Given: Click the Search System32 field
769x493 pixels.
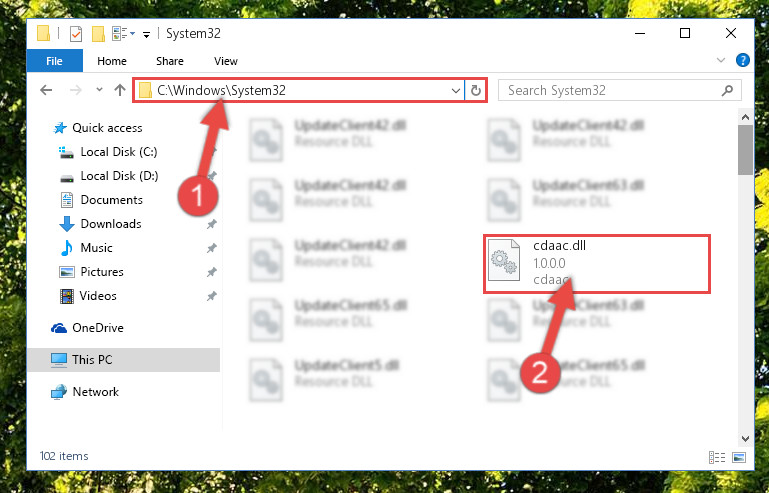Looking at the screenshot, I should coord(613,90).
